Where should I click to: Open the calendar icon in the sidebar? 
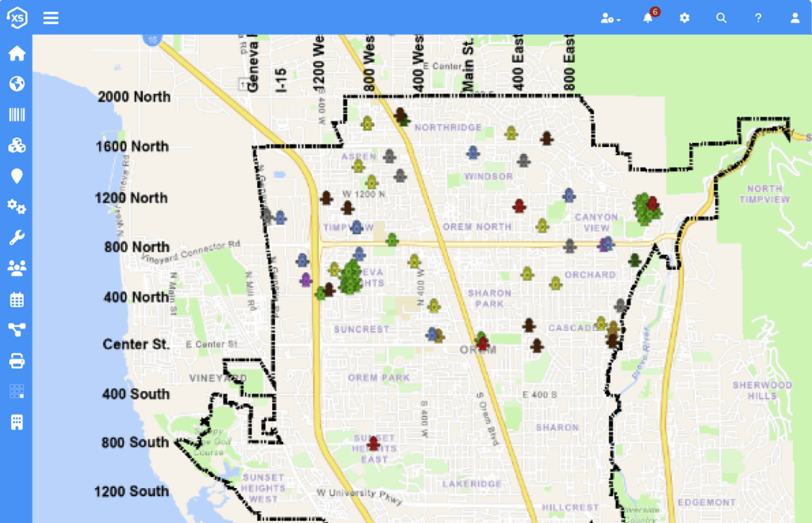pos(17,299)
